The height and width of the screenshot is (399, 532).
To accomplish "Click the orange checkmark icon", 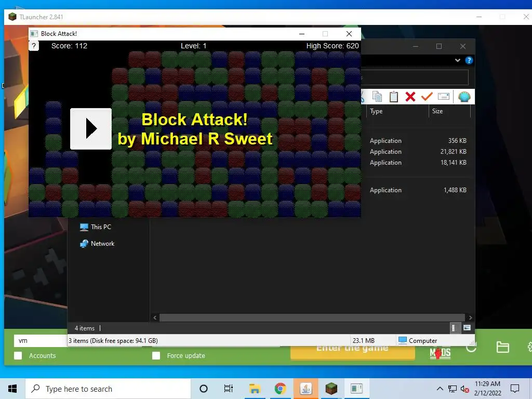I will coord(427,97).
